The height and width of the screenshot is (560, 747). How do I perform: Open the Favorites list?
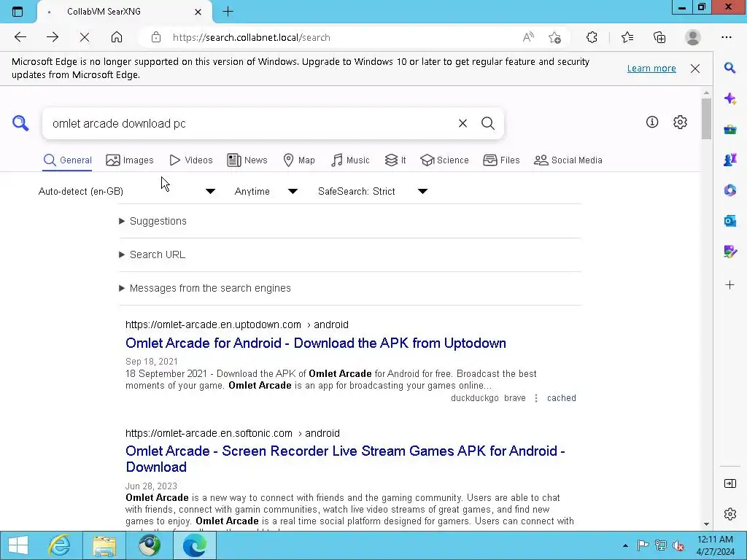(627, 37)
